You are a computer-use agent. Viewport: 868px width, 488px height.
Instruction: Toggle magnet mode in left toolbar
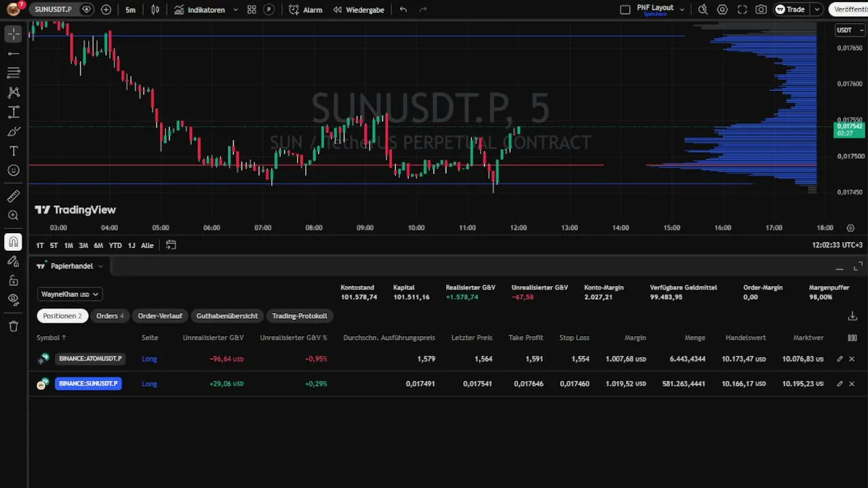tap(14, 242)
